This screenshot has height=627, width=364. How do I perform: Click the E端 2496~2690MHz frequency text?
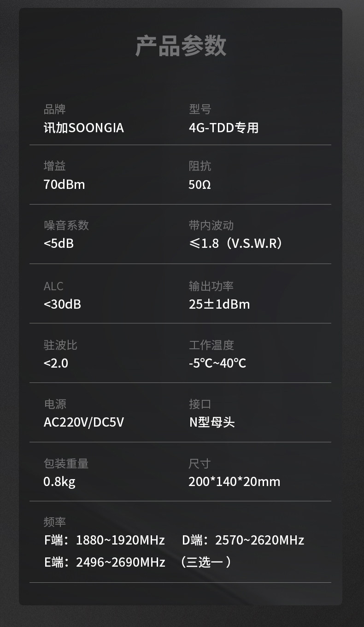coord(105,562)
